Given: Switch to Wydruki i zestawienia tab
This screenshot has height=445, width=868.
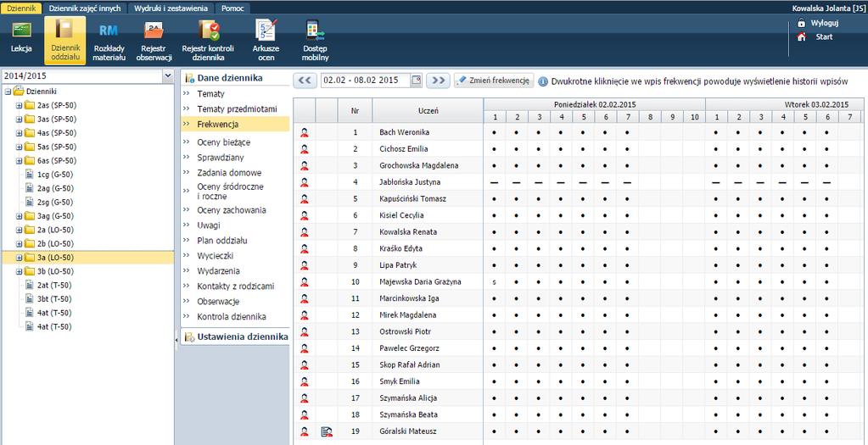Looking at the screenshot, I should tap(171, 8).
